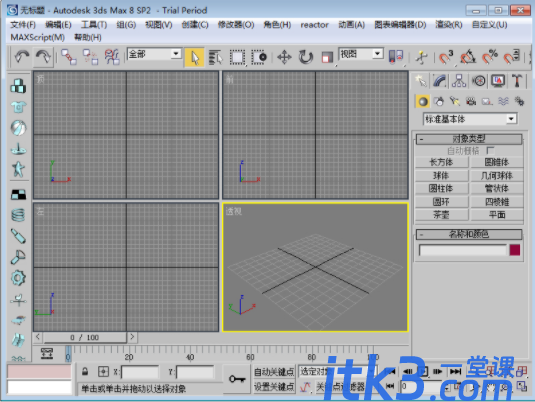Click the 几何球体 button
This screenshot has height=402, width=535.
[x=497, y=175]
